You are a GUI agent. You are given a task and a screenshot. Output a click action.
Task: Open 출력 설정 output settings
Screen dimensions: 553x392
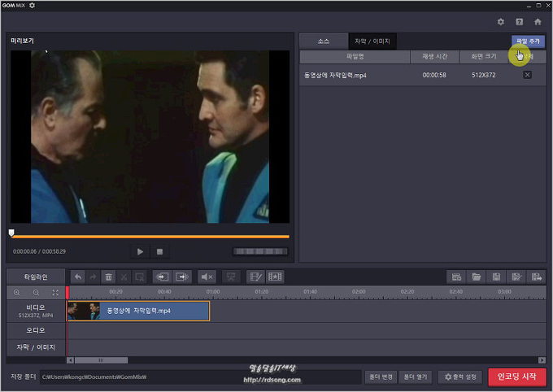tap(460, 377)
